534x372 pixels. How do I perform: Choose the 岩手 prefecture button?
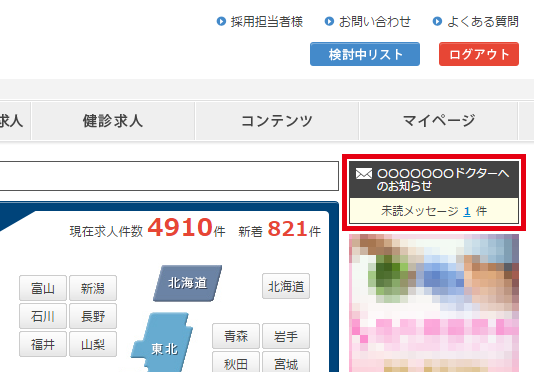point(286,336)
